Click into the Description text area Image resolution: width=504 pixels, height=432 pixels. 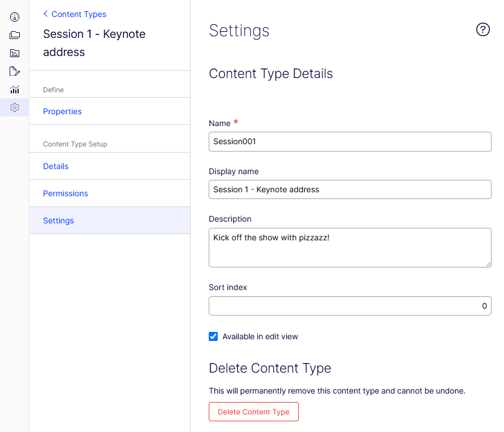pos(350,248)
